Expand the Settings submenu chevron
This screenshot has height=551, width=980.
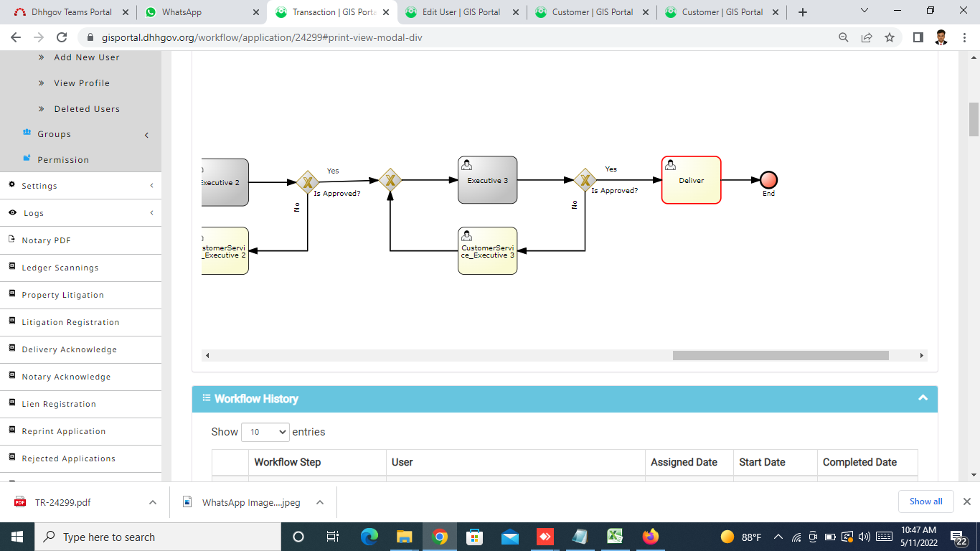151,186
